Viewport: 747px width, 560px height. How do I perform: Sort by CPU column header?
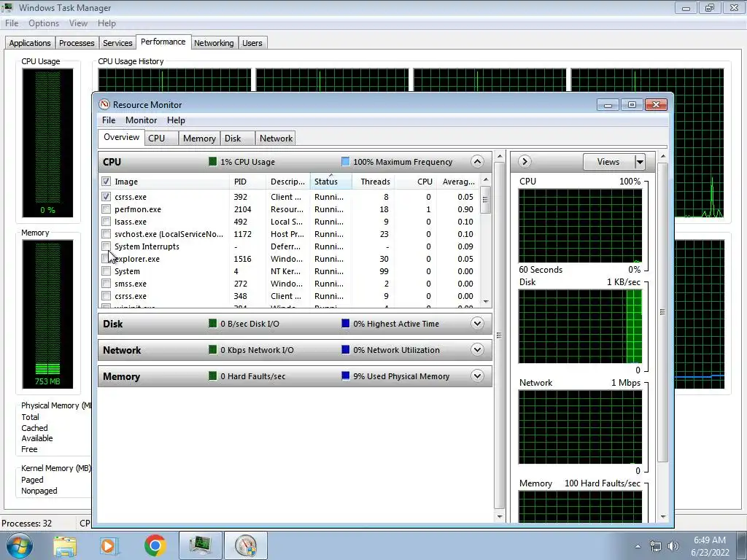415,182
